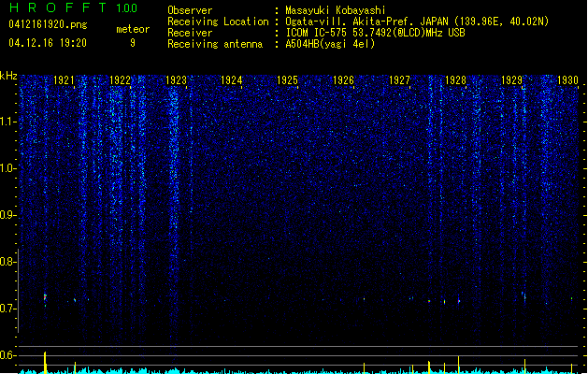
Task: Select the filename 0412161920.png
Action: point(48,24)
